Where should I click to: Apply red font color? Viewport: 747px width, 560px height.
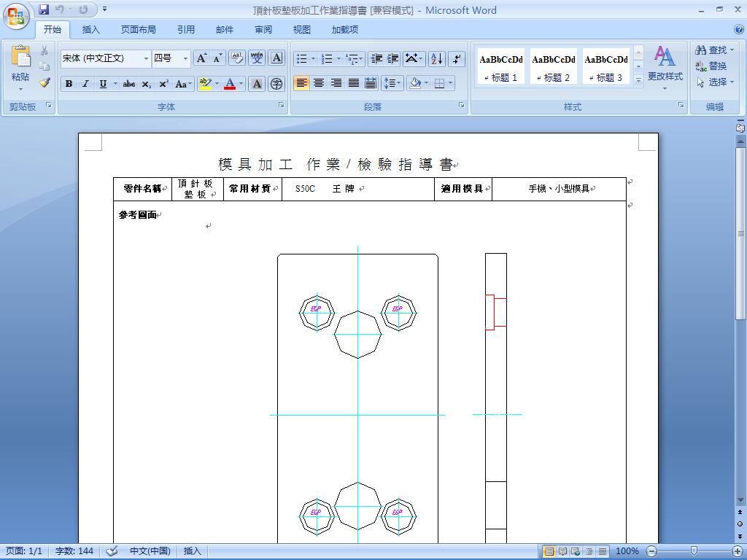click(x=230, y=84)
